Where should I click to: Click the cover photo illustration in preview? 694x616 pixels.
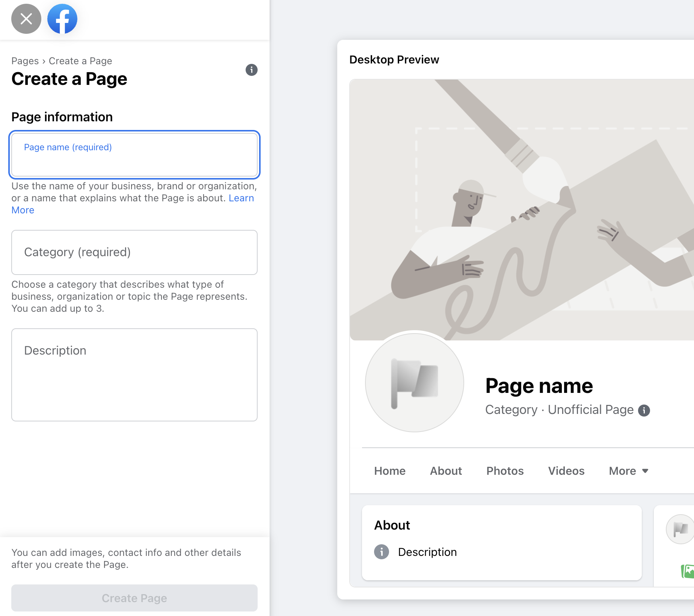pos(522,210)
